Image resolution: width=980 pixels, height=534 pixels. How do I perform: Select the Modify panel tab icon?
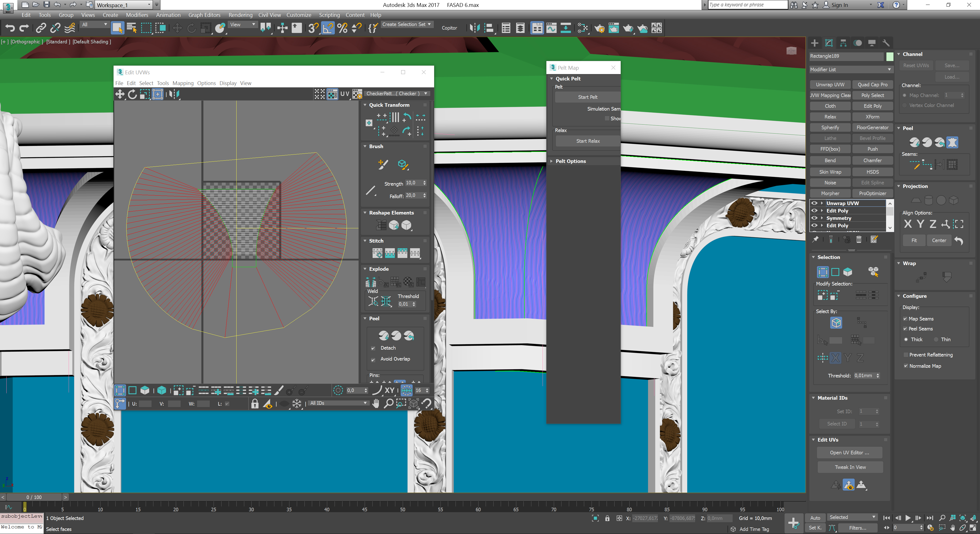click(x=829, y=43)
